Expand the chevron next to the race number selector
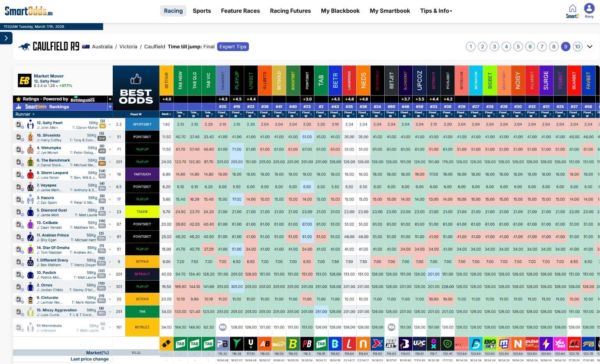 pos(590,46)
